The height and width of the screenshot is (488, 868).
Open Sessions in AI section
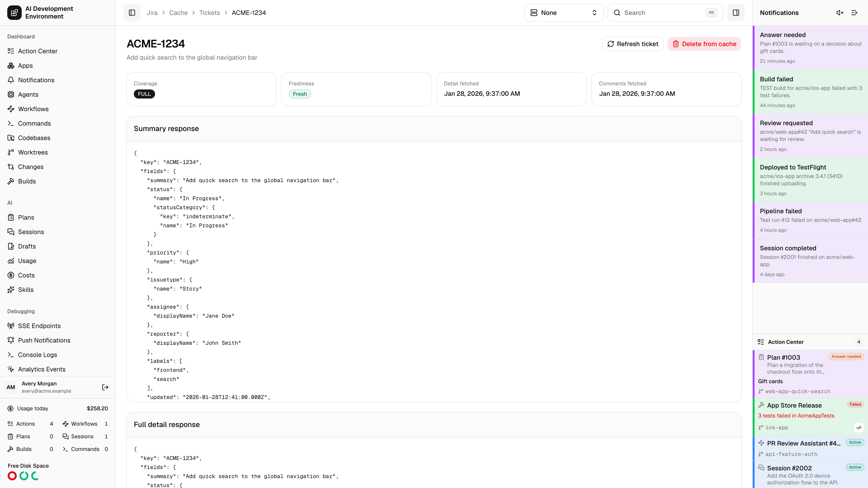[58, 232]
